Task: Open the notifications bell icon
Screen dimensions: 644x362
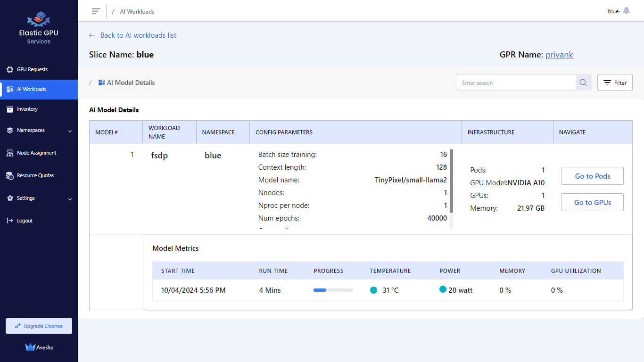Action: [x=626, y=10]
